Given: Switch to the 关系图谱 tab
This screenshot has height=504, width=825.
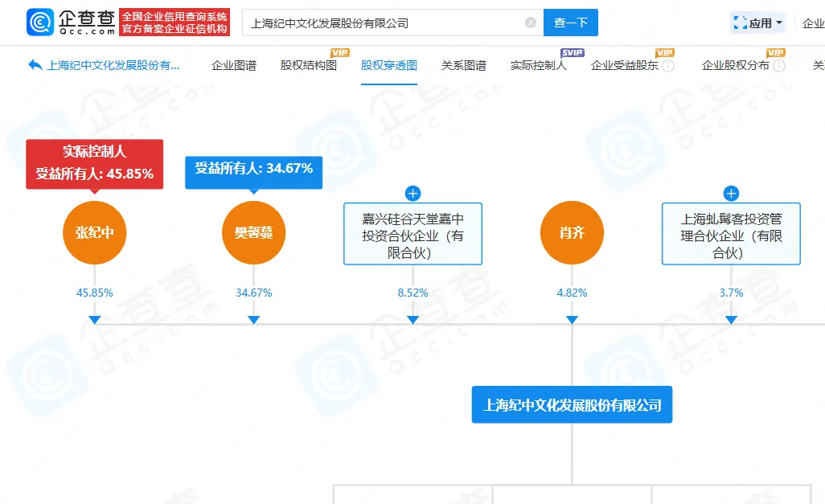Looking at the screenshot, I should point(463,66).
